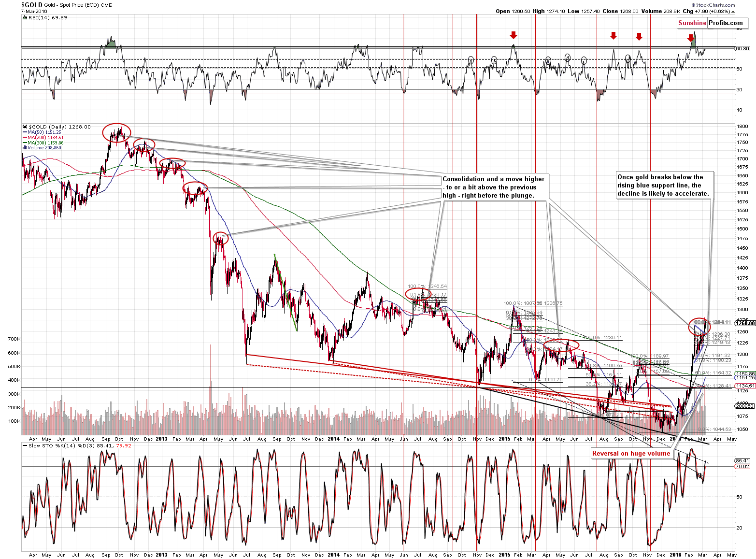Click the '0.0%: 1140.76' Fibonacci label
Screen dimensions: 756x559
[x=546, y=380]
